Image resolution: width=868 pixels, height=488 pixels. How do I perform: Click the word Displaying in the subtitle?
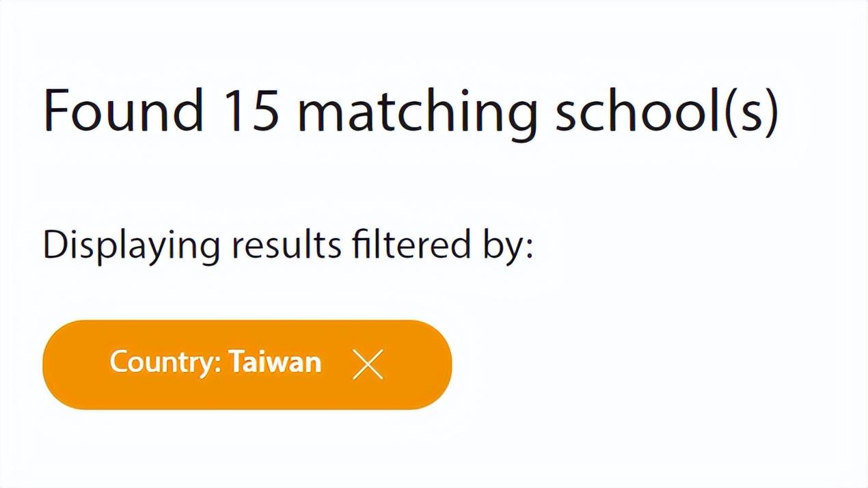click(131, 246)
